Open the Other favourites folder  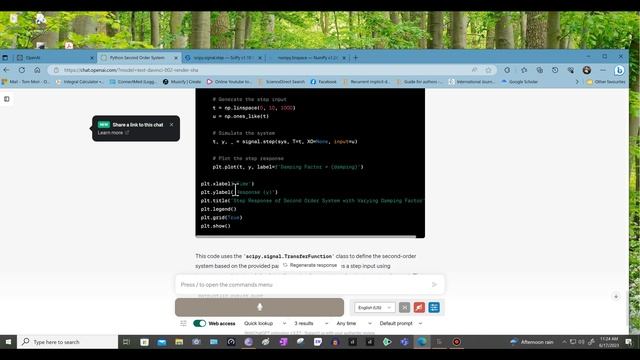pos(606,82)
